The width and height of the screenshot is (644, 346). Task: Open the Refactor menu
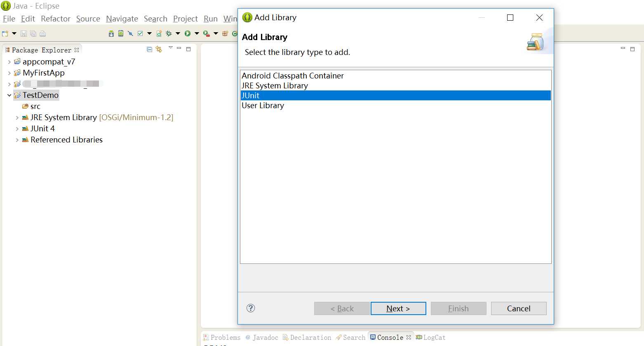(56, 19)
